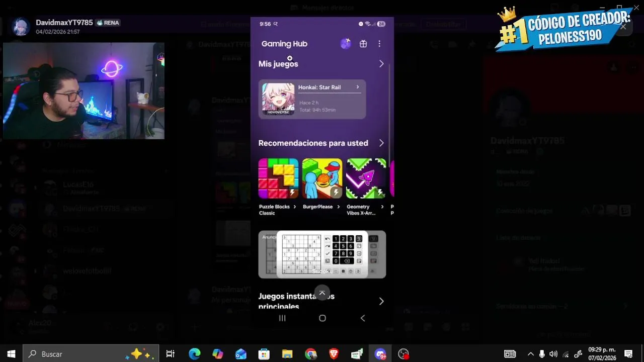Click the Geometry Vibes X-Arr... label
This screenshot has height=362, width=644.
tap(361, 210)
